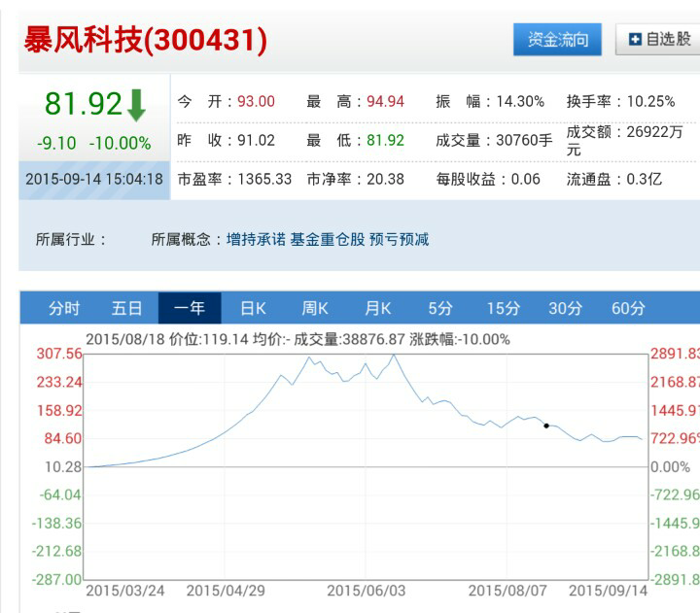Click timestamp 2015-09-14 15:04:18

click(94, 180)
